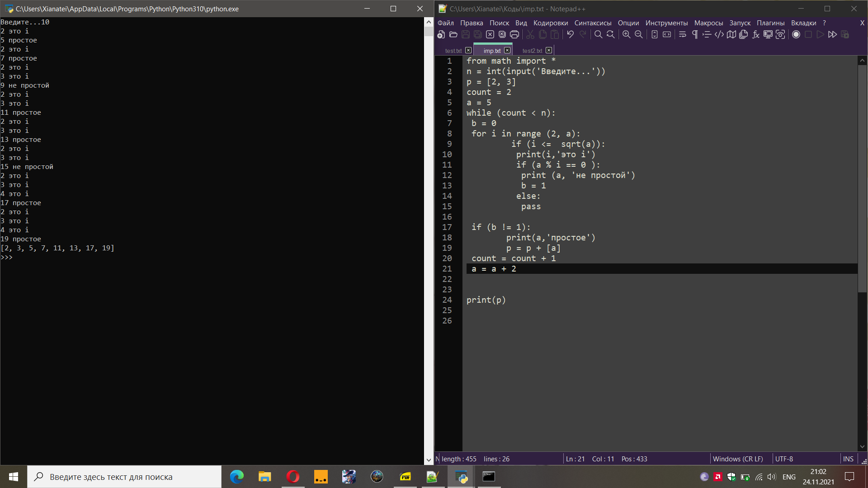Screen dimensions: 868x488
Task: Click the Play macro triangle icon
Action: point(821,35)
